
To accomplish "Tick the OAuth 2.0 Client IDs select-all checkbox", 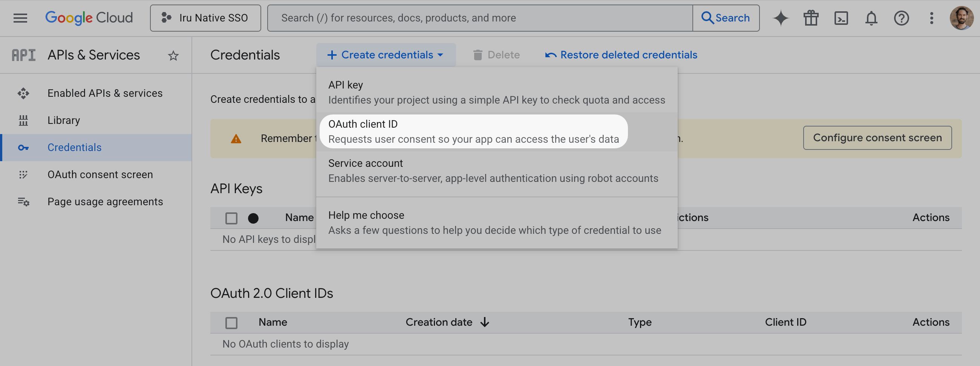I will point(231,323).
